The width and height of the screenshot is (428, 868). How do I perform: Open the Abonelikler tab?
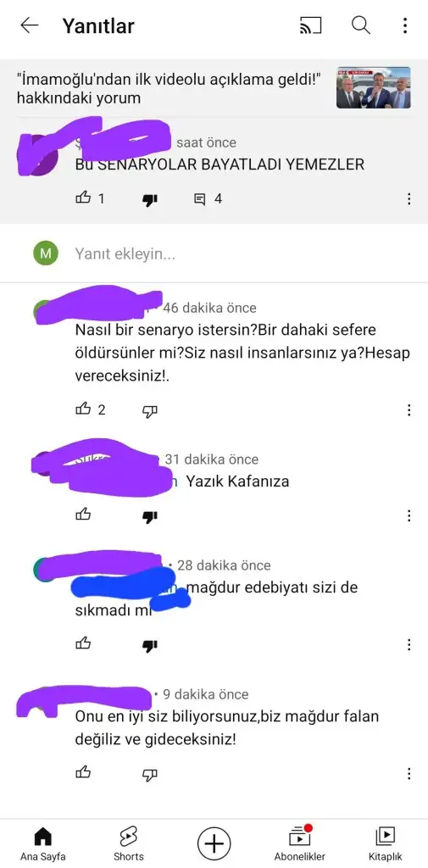tap(299, 843)
